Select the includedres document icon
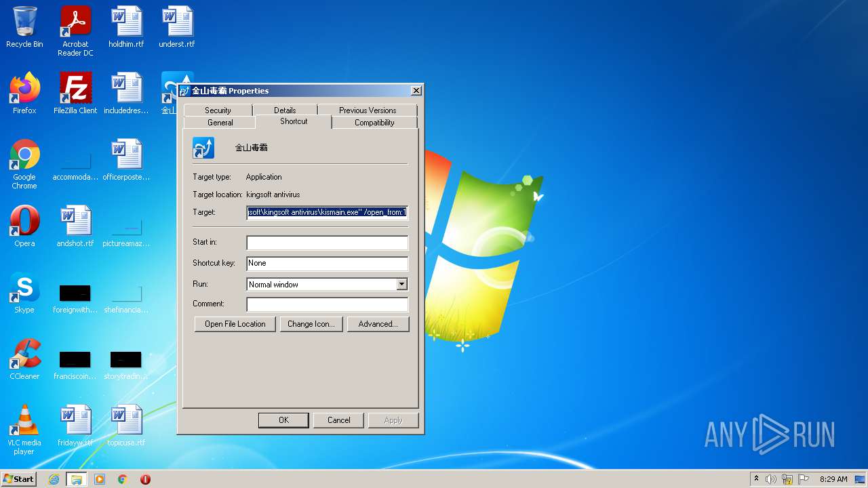This screenshot has height=488, width=868. [x=126, y=94]
